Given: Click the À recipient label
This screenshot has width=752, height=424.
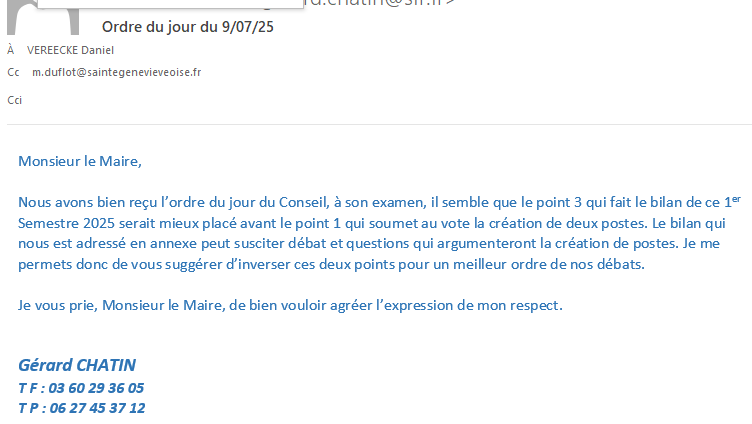Looking at the screenshot, I should (11, 50).
